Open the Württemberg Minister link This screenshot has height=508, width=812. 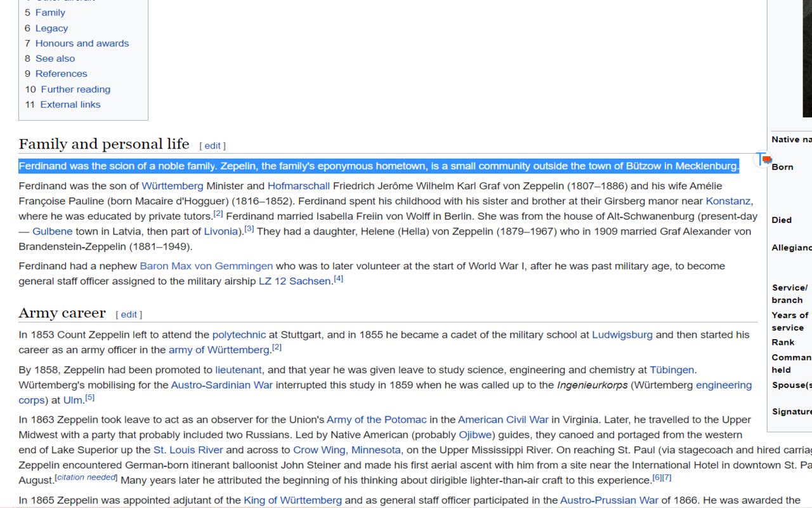pyautogui.click(x=172, y=186)
